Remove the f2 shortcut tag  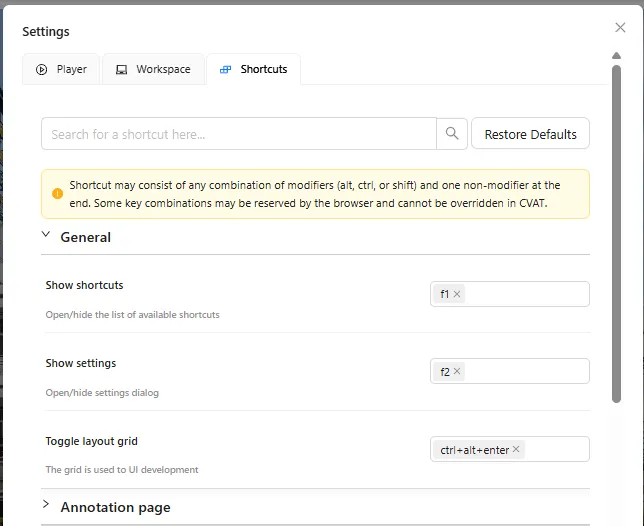[457, 371]
